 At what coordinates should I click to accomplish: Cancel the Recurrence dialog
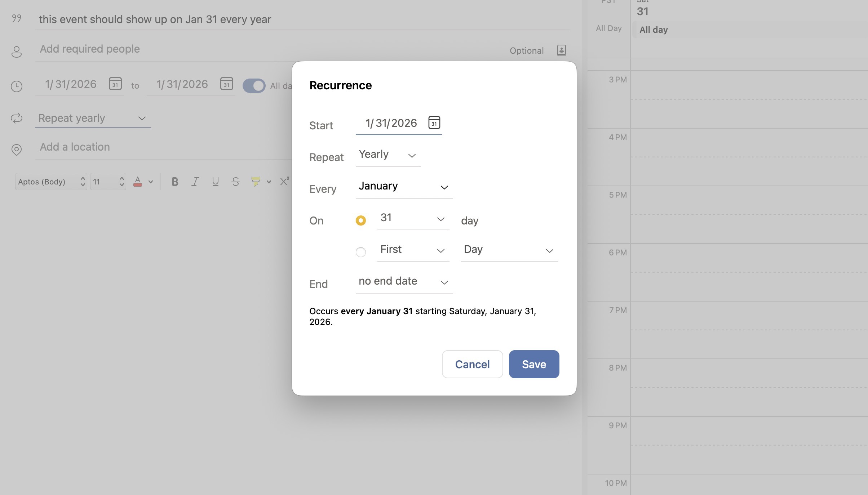tap(472, 364)
